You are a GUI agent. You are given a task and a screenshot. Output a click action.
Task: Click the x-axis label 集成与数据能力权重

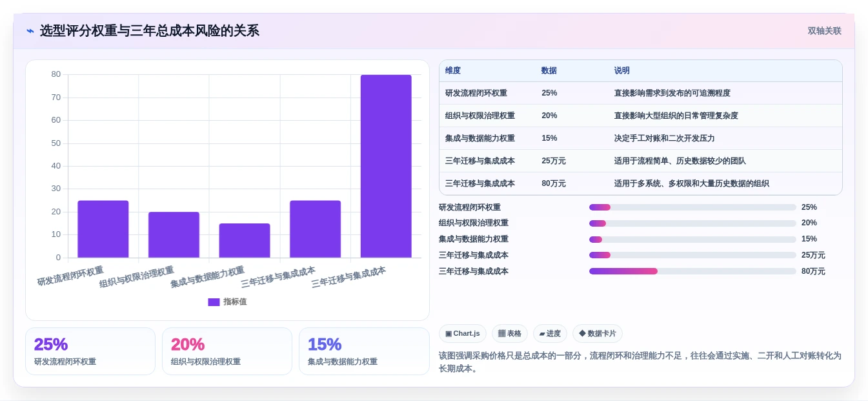[208, 277]
